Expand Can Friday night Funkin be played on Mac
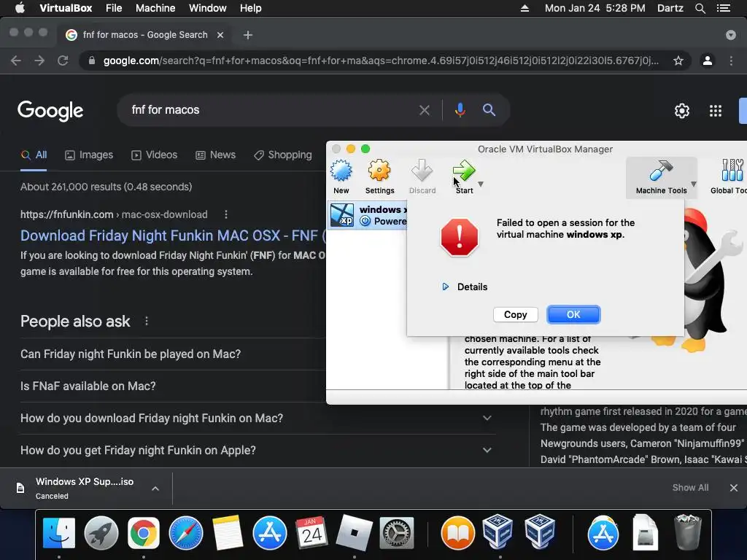This screenshot has width=747, height=560. coord(173,354)
